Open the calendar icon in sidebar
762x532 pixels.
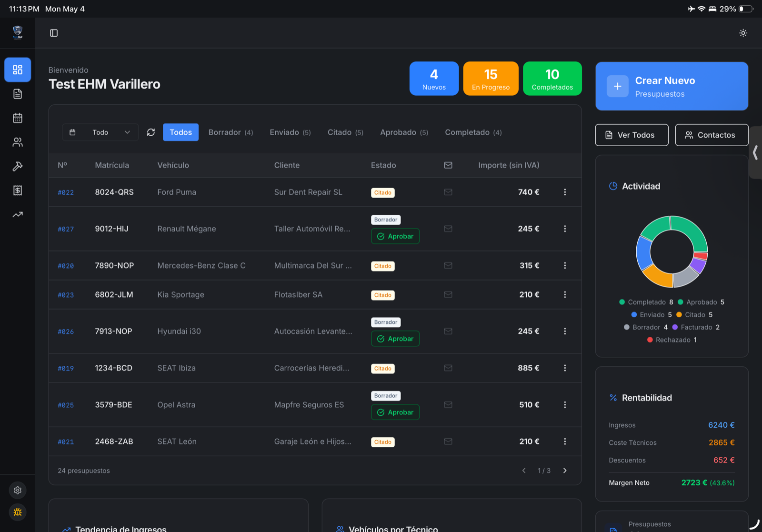pyautogui.click(x=18, y=118)
